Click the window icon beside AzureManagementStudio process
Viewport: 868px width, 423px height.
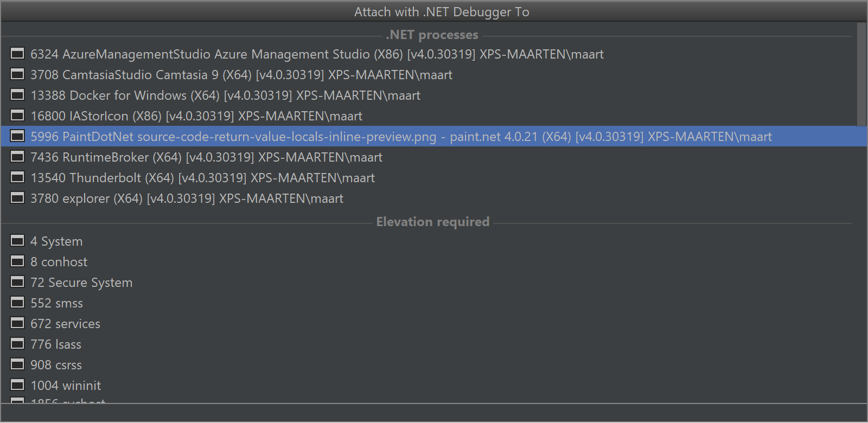17,54
